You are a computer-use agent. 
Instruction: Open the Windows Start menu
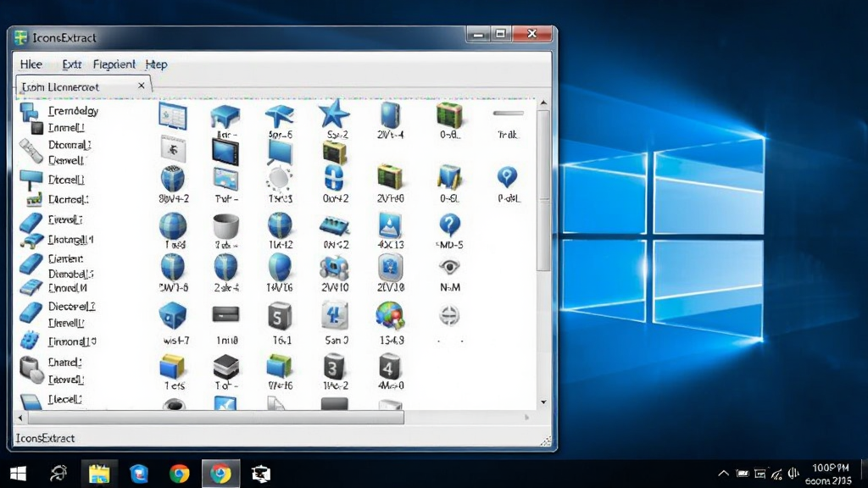19,474
